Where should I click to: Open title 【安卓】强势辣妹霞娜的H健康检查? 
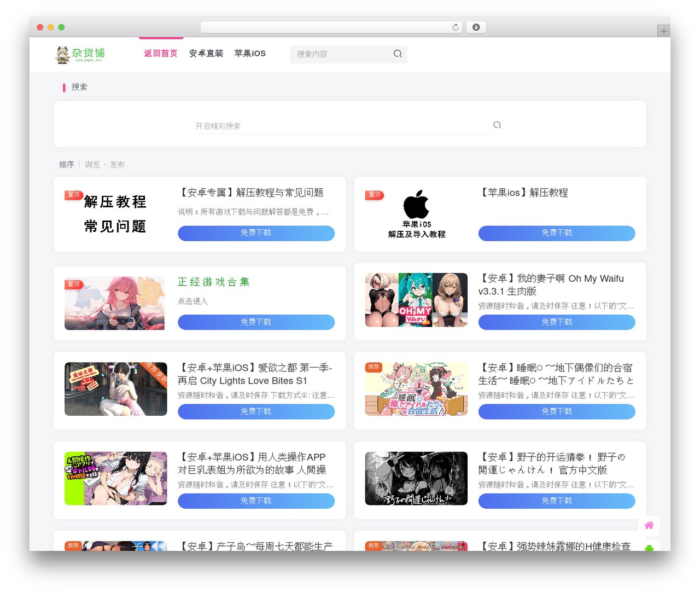(555, 545)
